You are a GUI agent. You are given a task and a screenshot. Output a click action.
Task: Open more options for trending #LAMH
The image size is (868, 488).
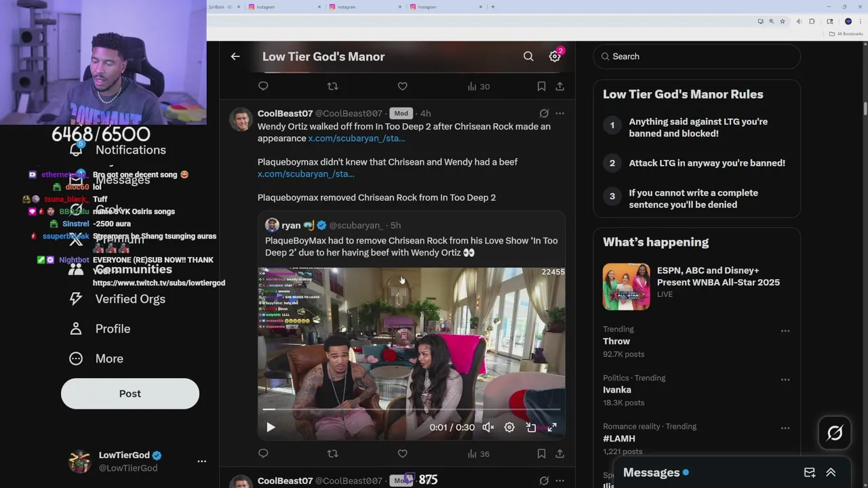click(785, 428)
